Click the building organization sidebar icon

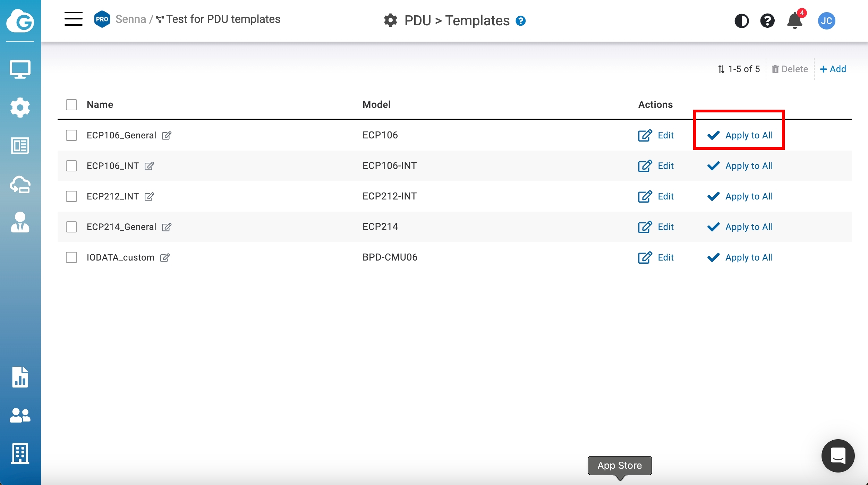[20, 453]
